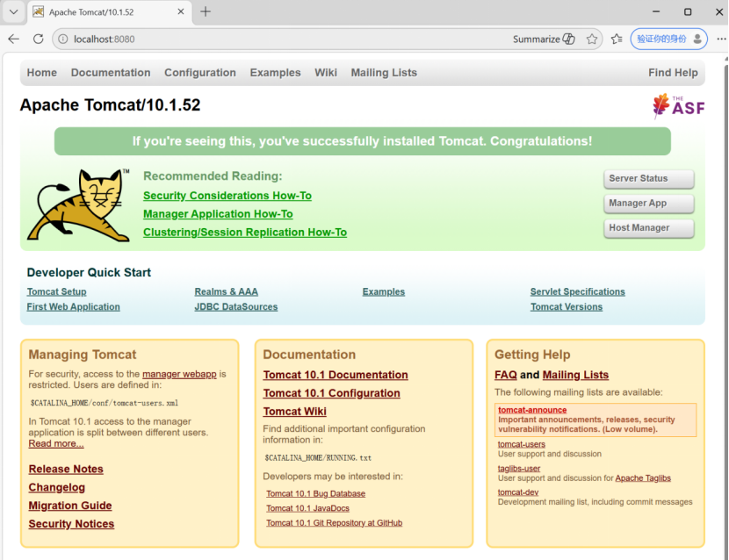The width and height of the screenshot is (729, 560).
Task: Click the ASF logo
Action: coord(678,106)
